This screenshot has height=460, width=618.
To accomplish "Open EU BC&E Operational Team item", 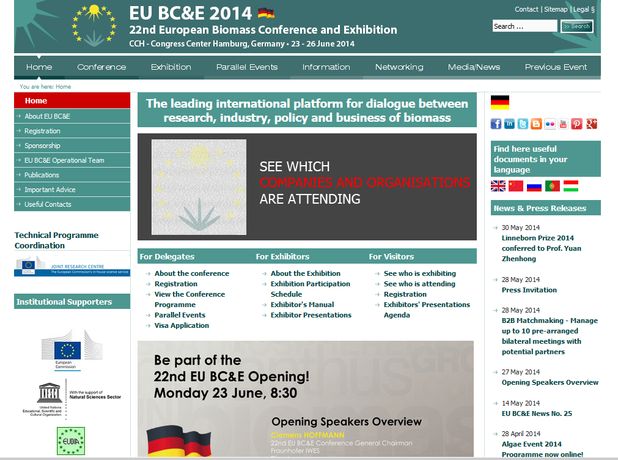I will [72, 160].
